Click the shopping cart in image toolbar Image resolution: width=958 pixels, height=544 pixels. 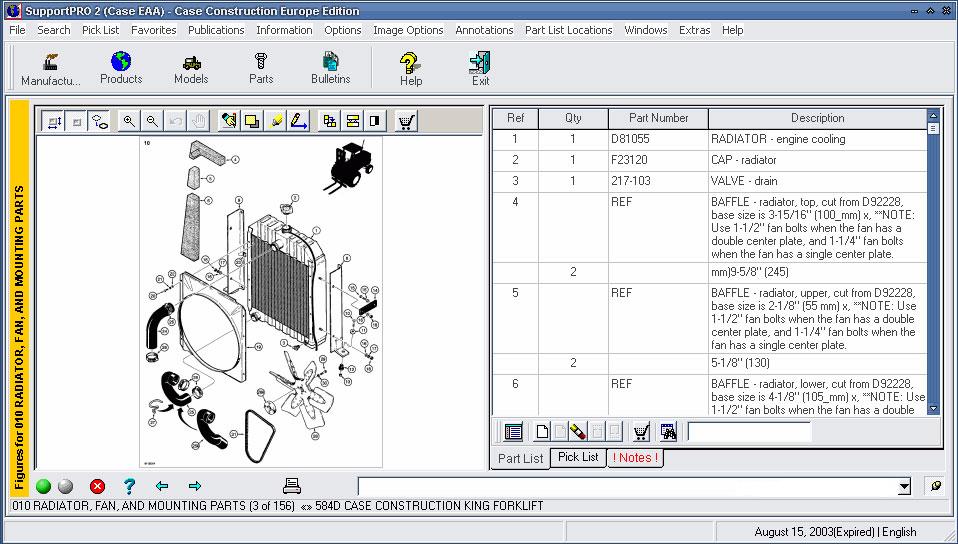pos(406,122)
